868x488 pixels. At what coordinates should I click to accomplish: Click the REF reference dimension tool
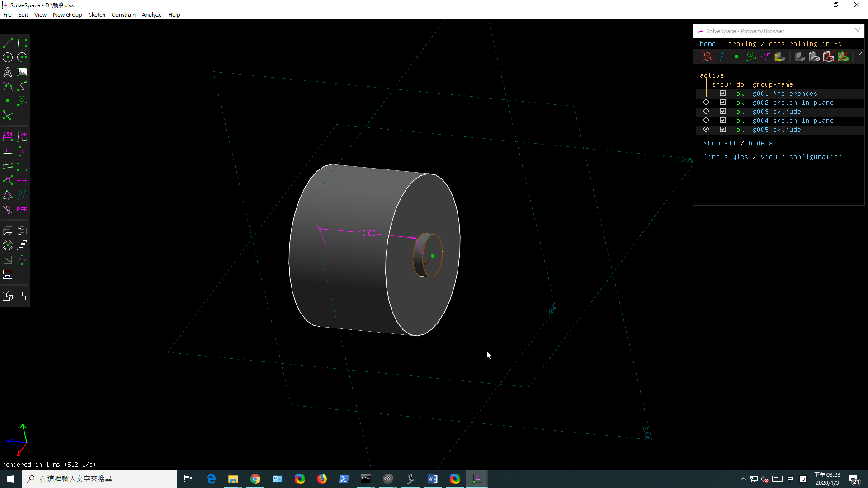[22, 210]
